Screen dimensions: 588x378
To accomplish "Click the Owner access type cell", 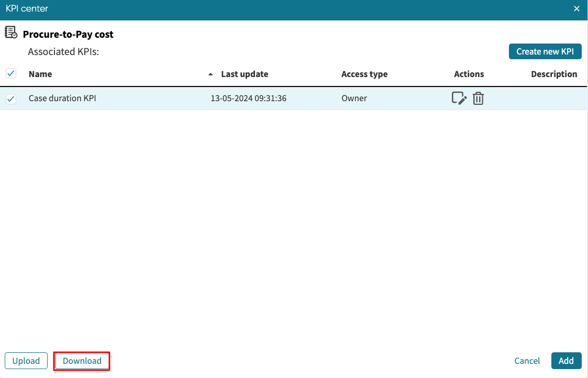I will [354, 98].
